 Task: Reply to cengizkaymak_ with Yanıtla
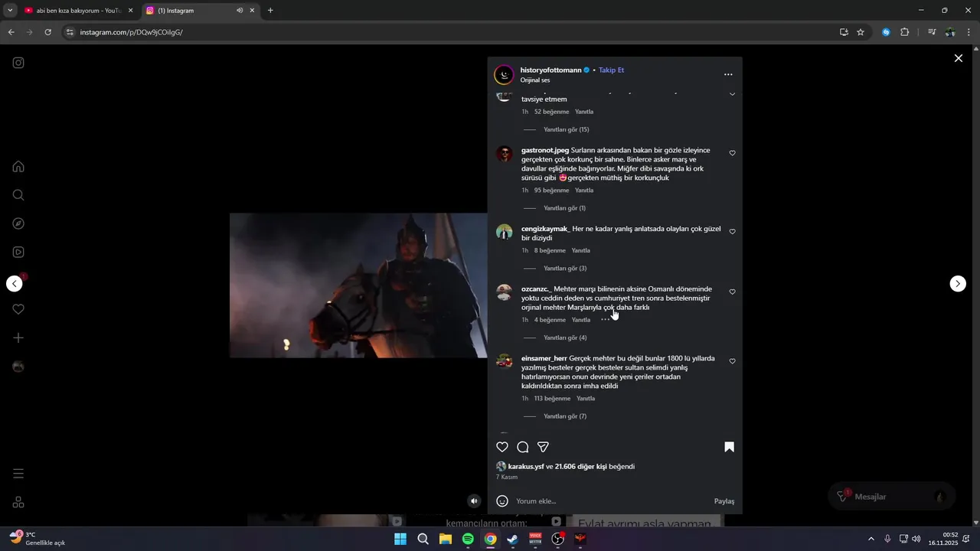[x=581, y=251]
